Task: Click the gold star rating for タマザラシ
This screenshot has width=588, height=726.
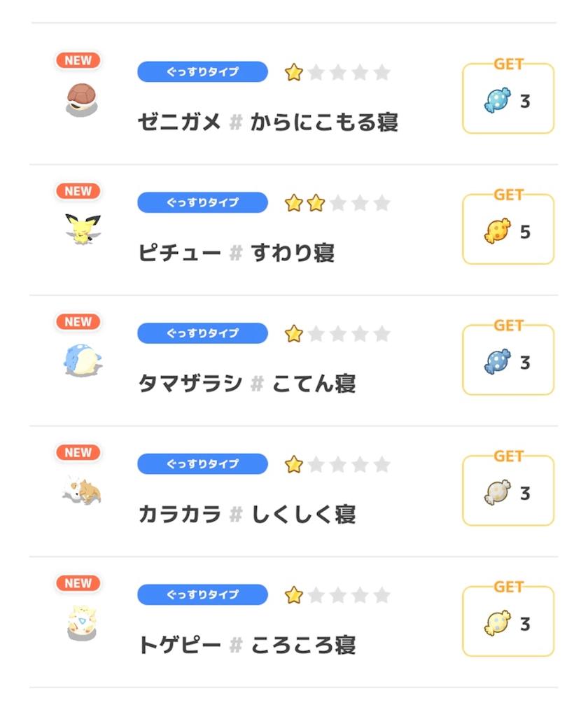Action: 294,334
